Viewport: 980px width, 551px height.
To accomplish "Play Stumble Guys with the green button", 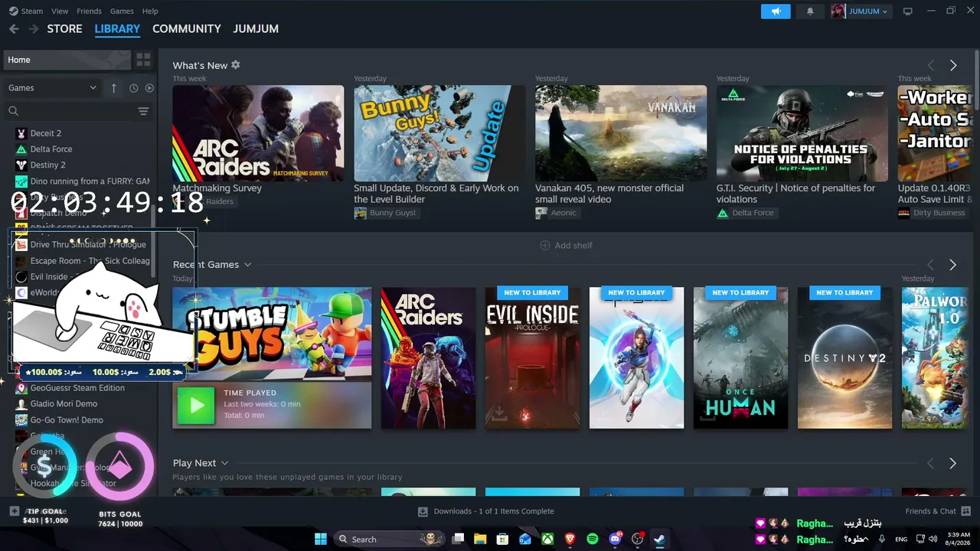I will 196,406.
